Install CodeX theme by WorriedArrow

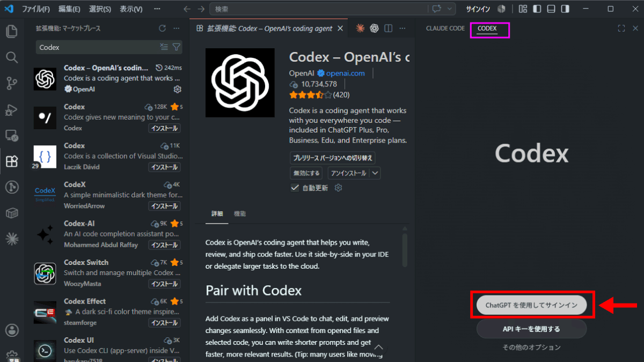(x=164, y=206)
